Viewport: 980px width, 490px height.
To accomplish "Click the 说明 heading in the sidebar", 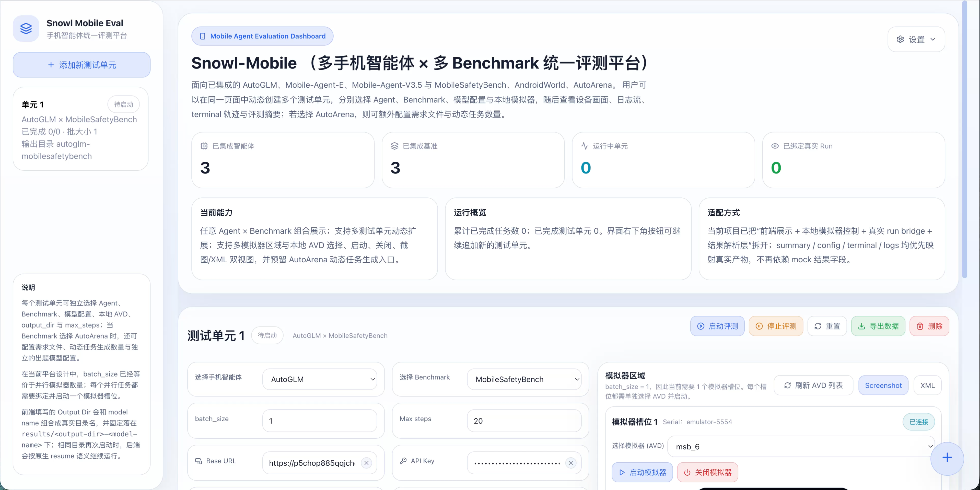I will (x=28, y=287).
